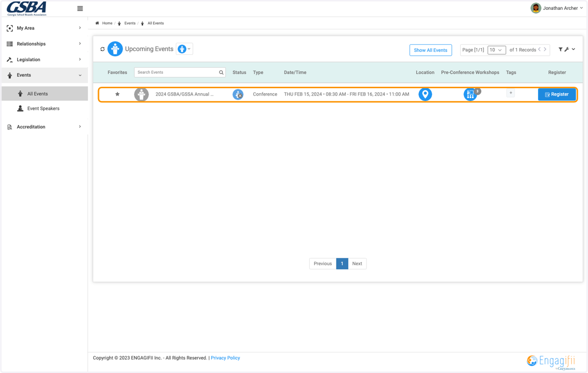
Task: Click the Accreditation sidebar icon
Action: coord(10,127)
